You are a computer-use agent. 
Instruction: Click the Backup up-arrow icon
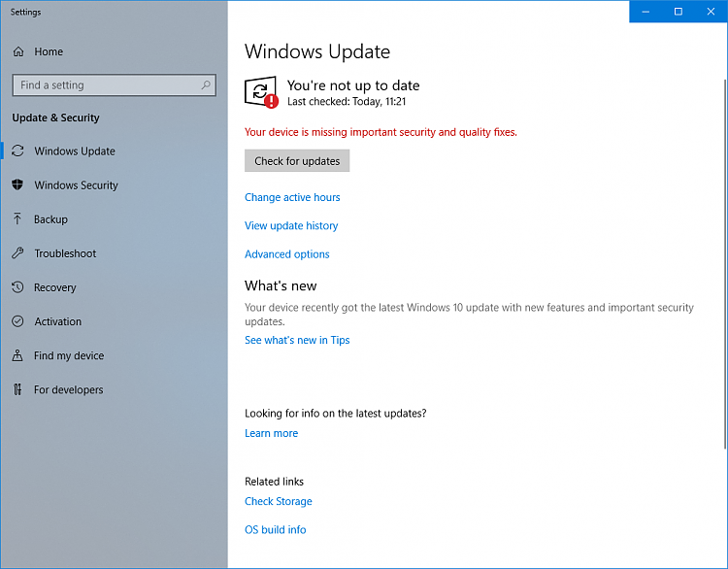[17, 218]
